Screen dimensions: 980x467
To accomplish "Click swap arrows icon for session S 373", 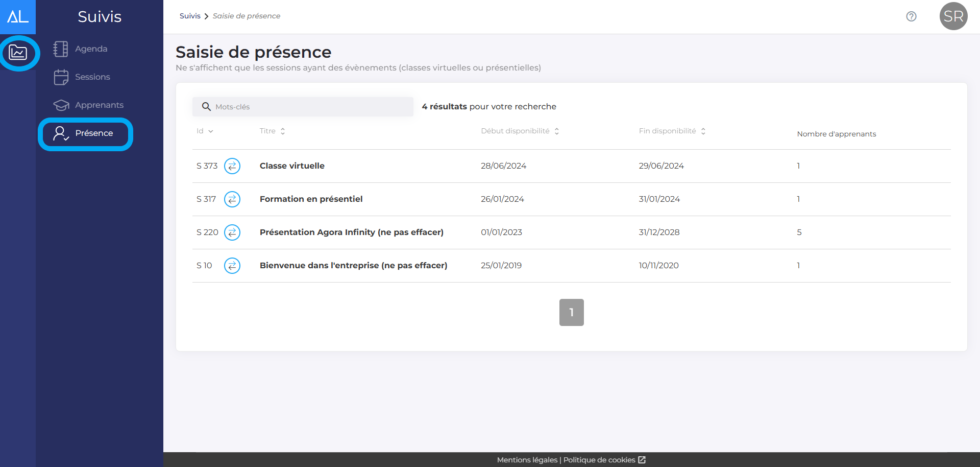I will [x=232, y=166].
